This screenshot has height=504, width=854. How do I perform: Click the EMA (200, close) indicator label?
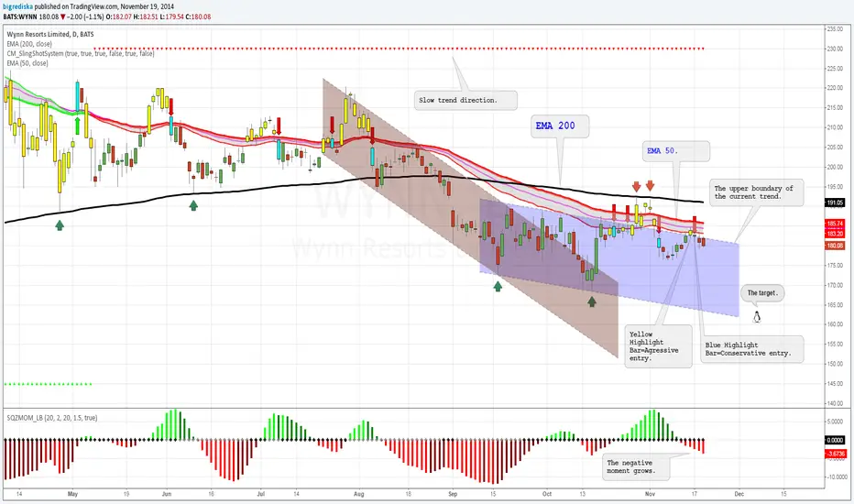point(29,44)
